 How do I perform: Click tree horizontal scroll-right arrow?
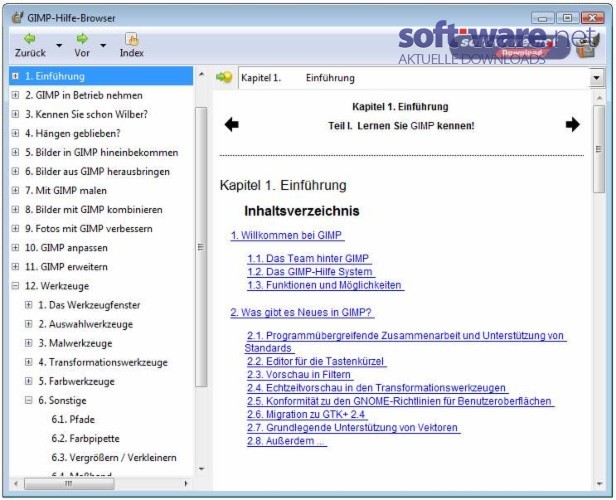point(186,484)
